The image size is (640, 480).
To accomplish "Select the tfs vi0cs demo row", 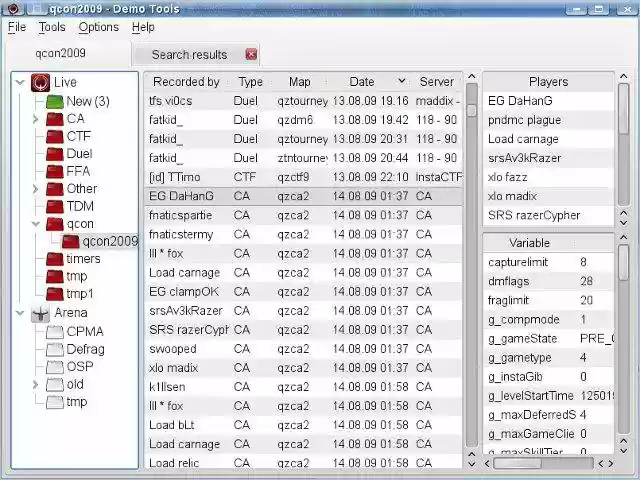I will coord(304,101).
